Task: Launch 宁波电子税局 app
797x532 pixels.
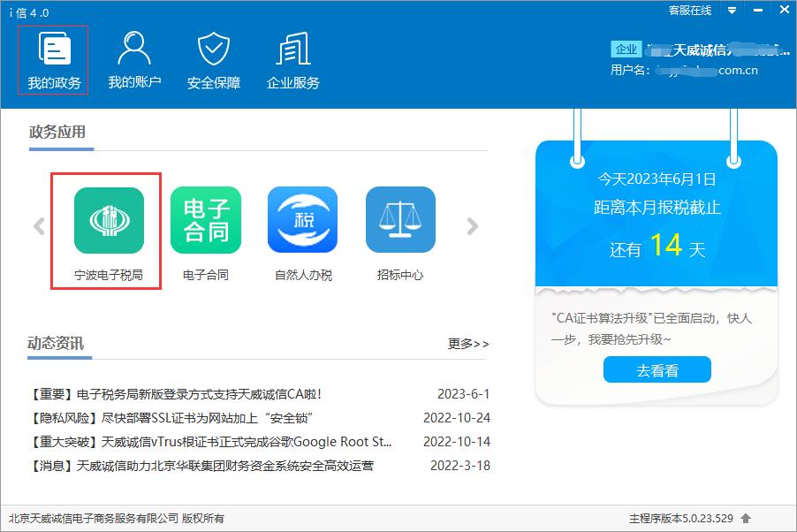Action: pyautogui.click(x=108, y=220)
